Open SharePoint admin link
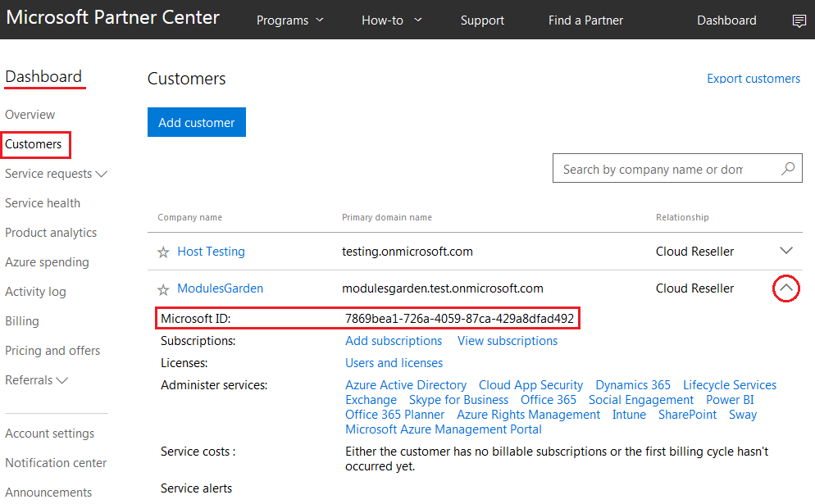 pyautogui.click(x=687, y=415)
